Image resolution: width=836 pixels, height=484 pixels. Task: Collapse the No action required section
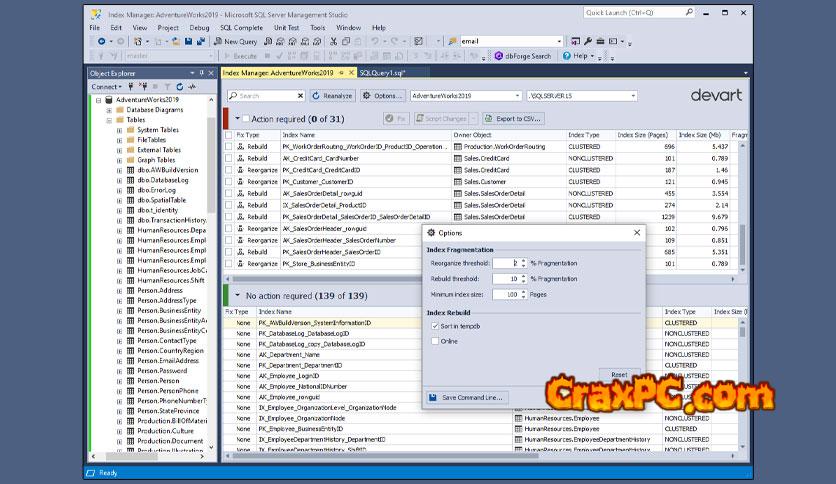(237, 296)
